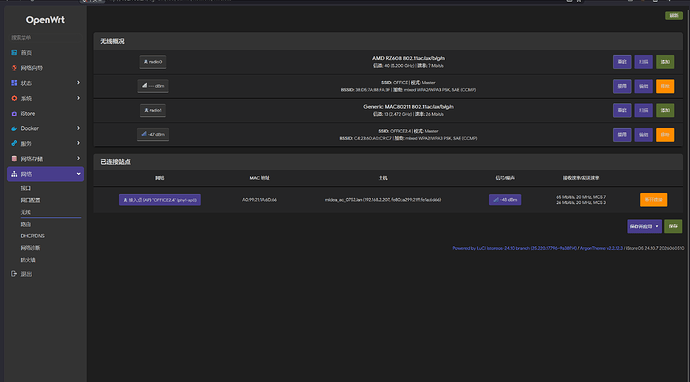
Task: Click the MAC 地址 column header
Action: (259, 178)
